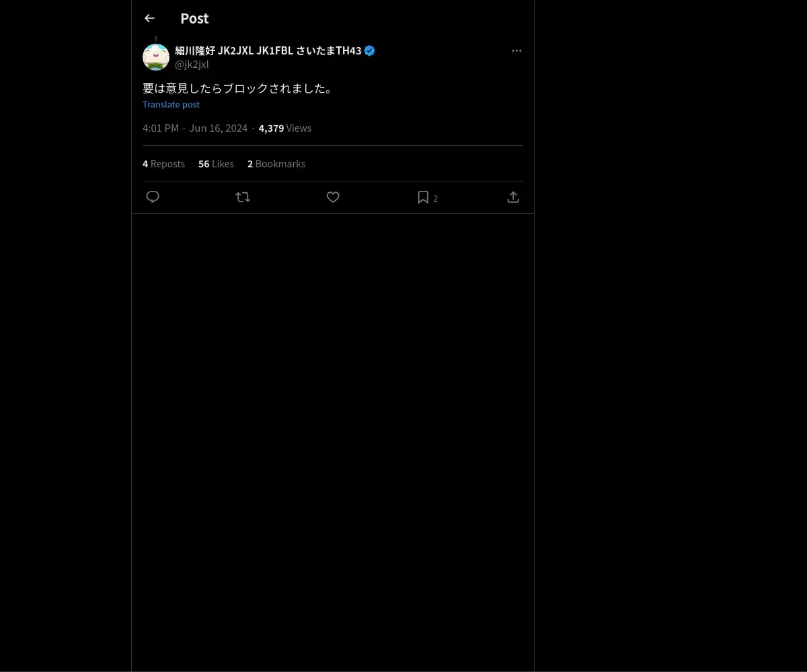Open the reply comment icon
Screen dimensions: 807x672
tap(153, 197)
